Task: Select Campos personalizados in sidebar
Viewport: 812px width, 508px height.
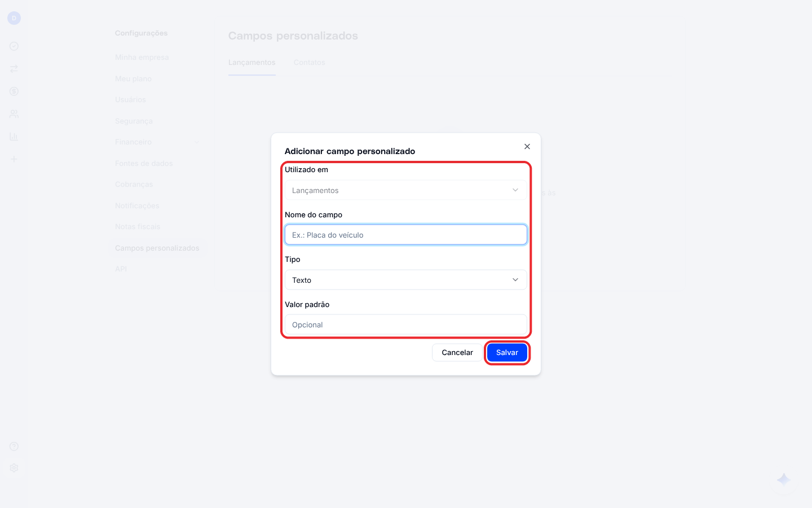Action: tap(157, 248)
